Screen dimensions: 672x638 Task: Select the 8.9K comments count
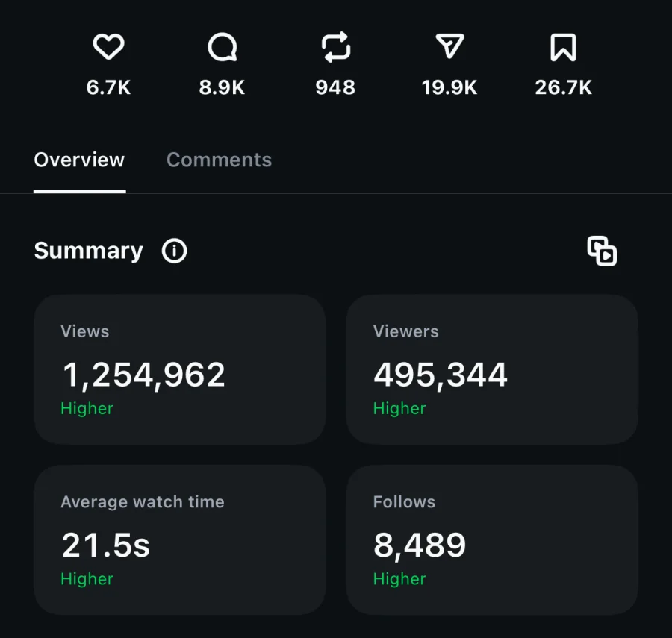222,87
